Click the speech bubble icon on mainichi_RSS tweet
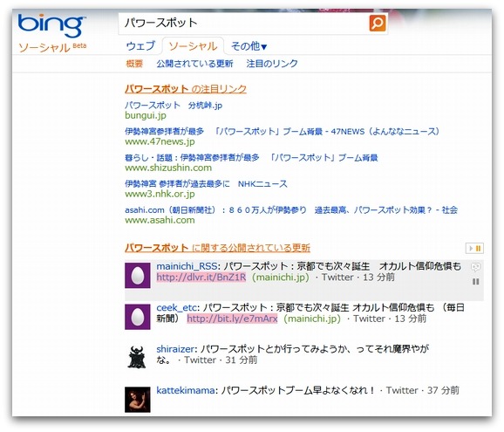504x432 pixels. (x=476, y=267)
